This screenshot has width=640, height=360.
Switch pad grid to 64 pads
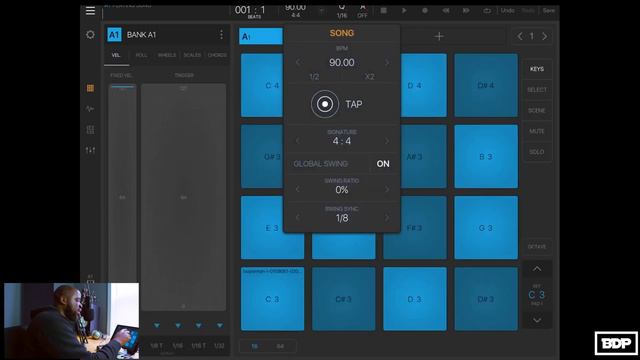(280, 346)
